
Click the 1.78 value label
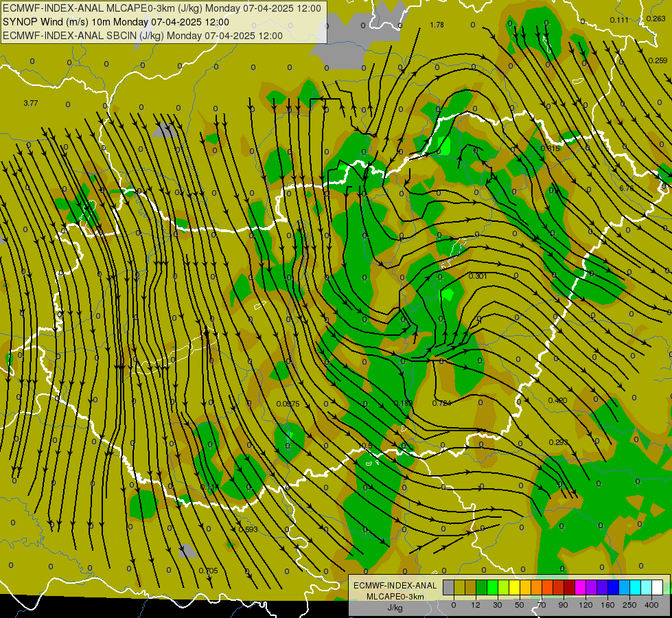click(x=437, y=25)
